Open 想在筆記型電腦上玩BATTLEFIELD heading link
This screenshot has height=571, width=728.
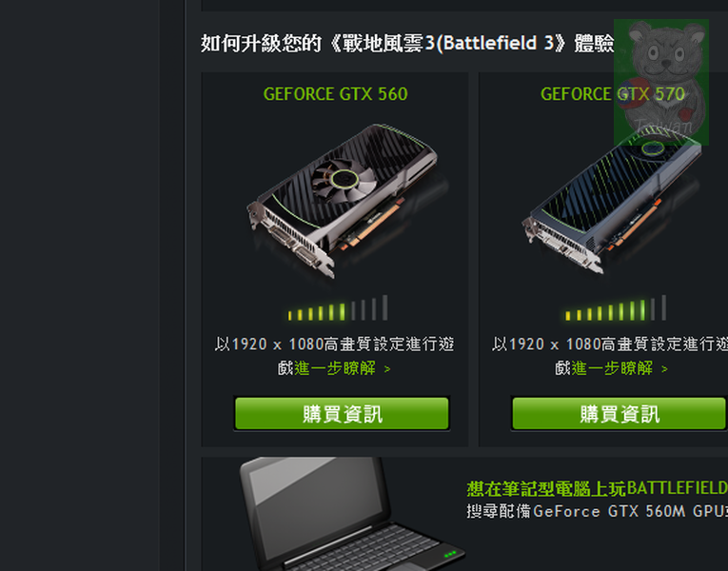[597, 488]
